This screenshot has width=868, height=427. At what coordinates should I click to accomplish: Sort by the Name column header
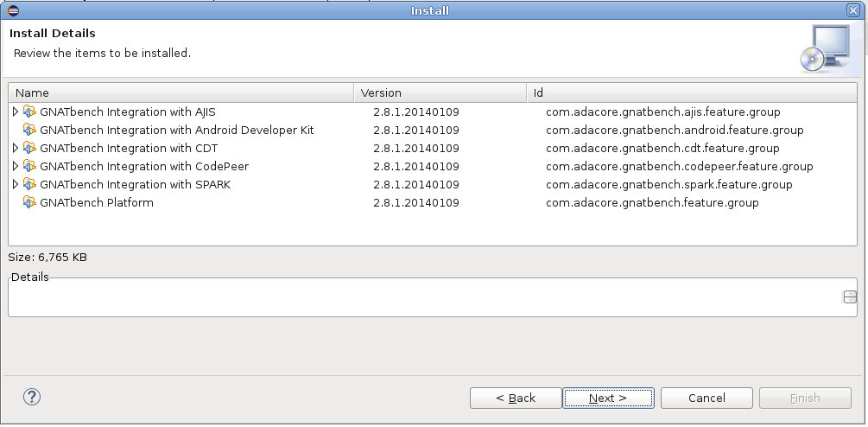click(x=181, y=92)
